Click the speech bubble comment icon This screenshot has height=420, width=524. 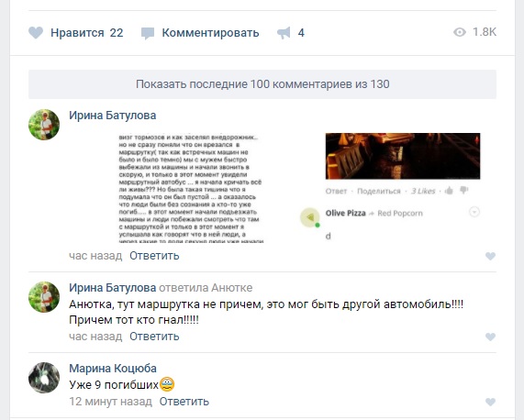148,33
